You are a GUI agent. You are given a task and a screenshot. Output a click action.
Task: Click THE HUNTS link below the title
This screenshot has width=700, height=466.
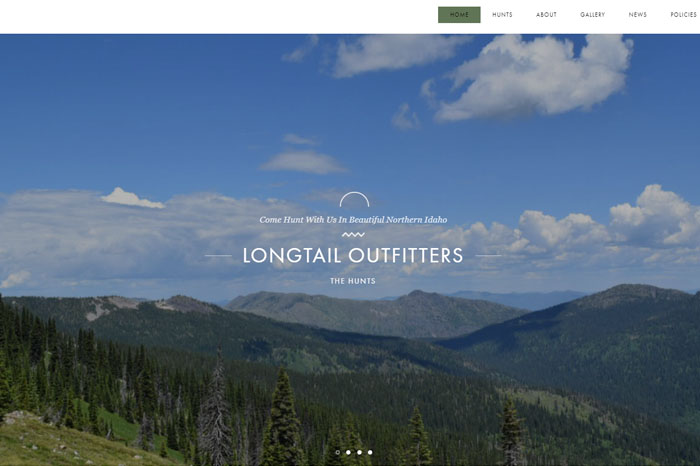click(353, 281)
